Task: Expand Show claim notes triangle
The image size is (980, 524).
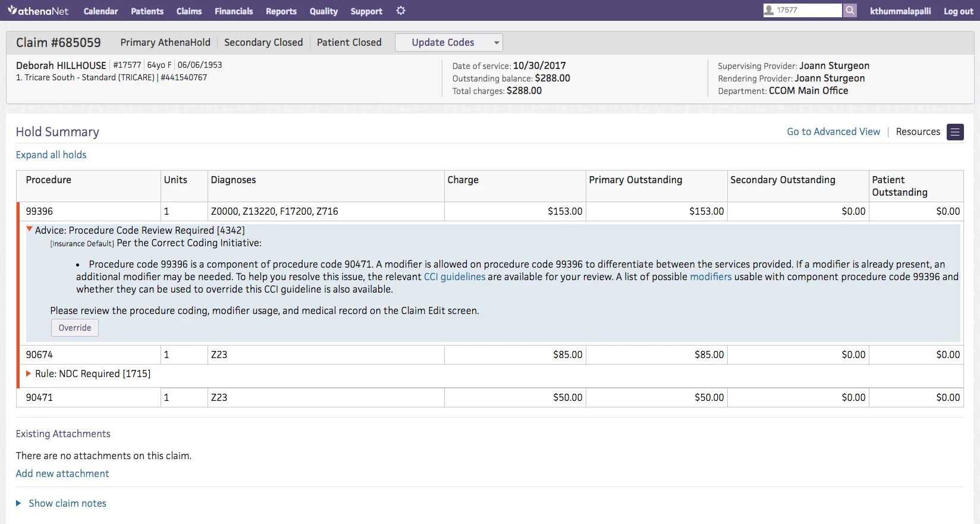Action: [x=18, y=503]
